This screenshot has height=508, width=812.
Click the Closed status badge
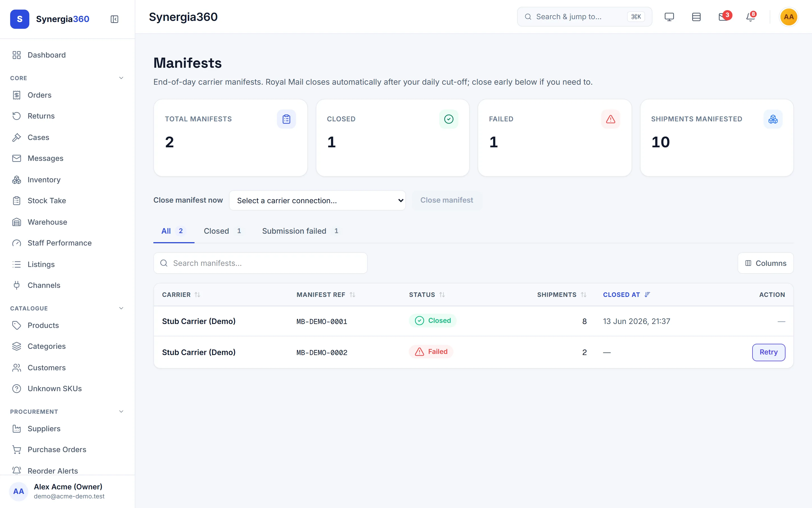pos(433,321)
